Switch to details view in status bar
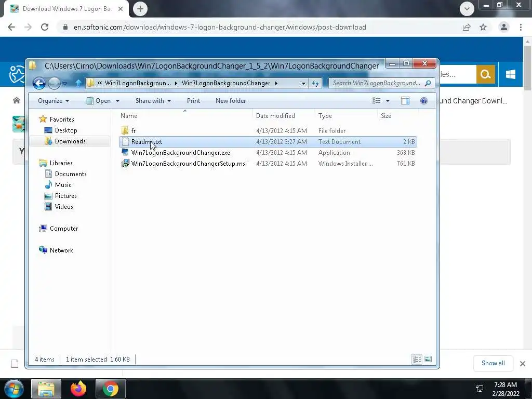This screenshot has width=532, height=399. pos(417,360)
